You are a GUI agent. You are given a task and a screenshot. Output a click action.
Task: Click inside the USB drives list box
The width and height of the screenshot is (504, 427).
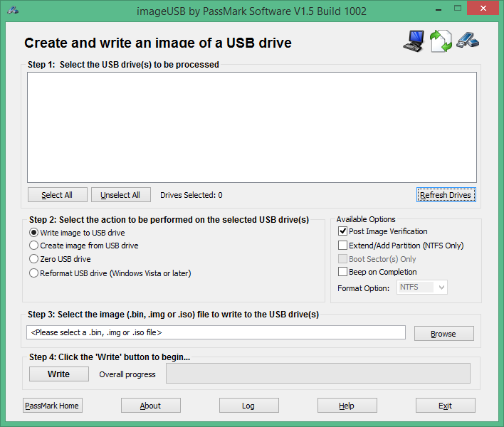[x=252, y=127]
